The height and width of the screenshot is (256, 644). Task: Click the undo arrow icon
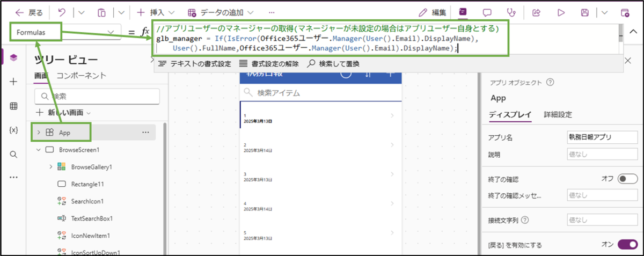pyautogui.click(x=62, y=12)
